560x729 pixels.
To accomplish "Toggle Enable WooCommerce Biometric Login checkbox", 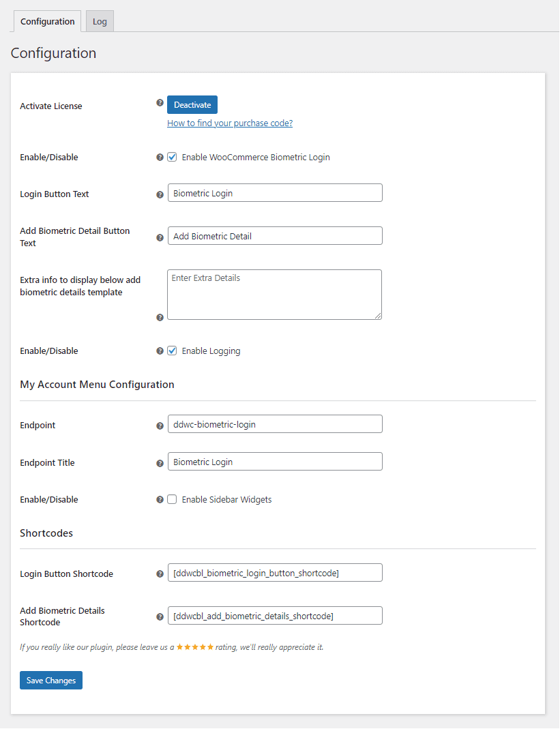I will point(172,157).
